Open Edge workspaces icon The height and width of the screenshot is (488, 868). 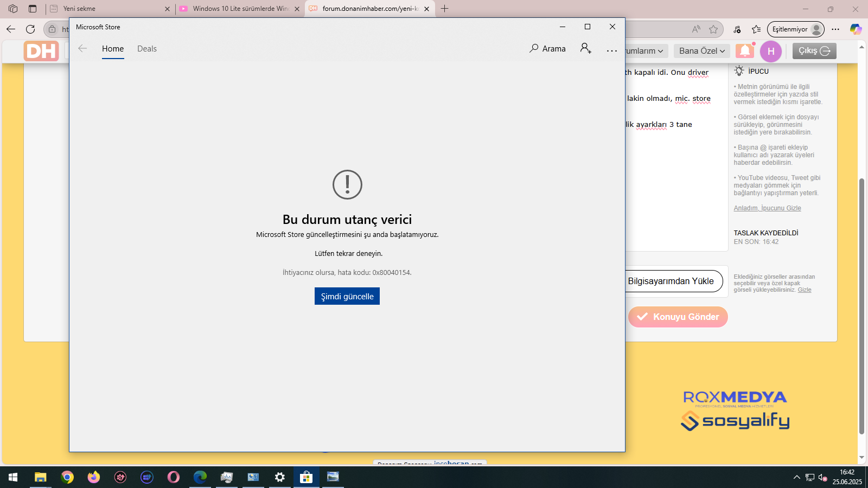[x=13, y=9]
